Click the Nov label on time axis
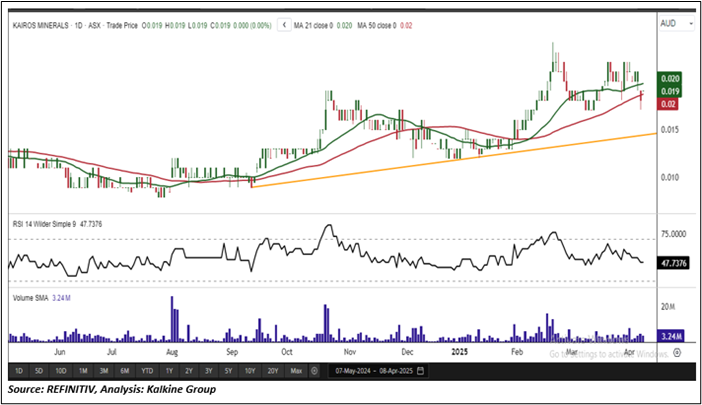The image size is (702, 405). tap(350, 352)
